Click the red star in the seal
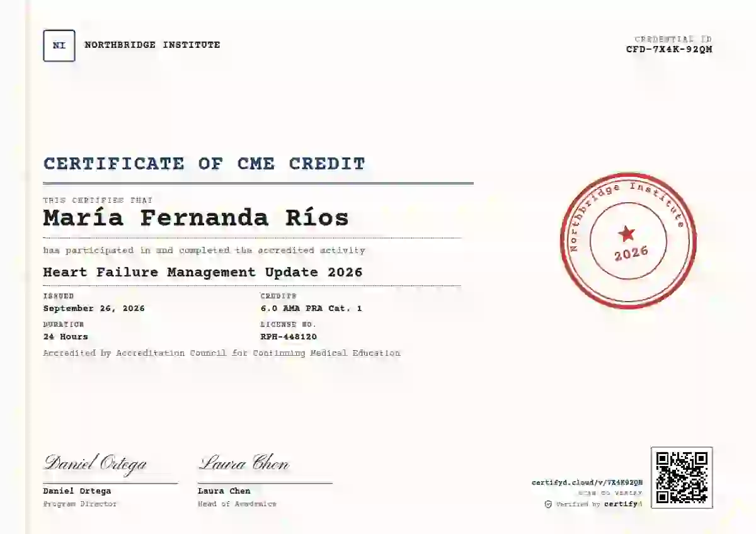Image resolution: width=756 pixels, height=534 pixels. (627, 234)
